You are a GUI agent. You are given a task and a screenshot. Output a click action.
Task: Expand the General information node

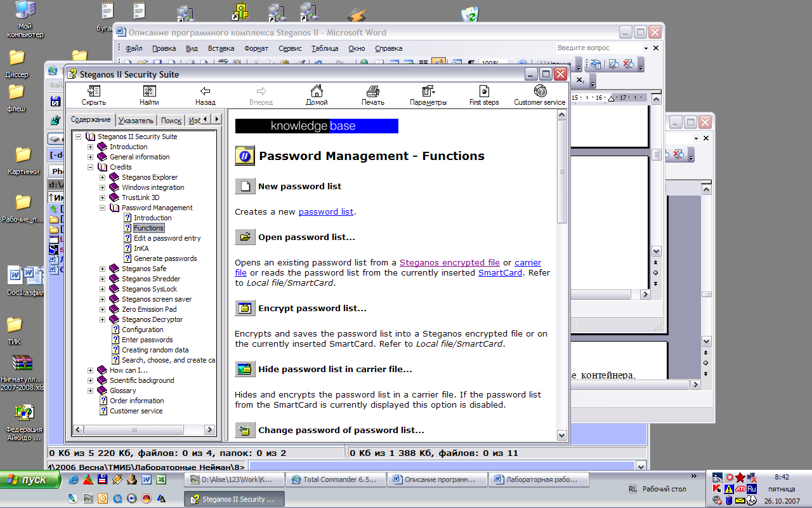click(x=91, y=157)
